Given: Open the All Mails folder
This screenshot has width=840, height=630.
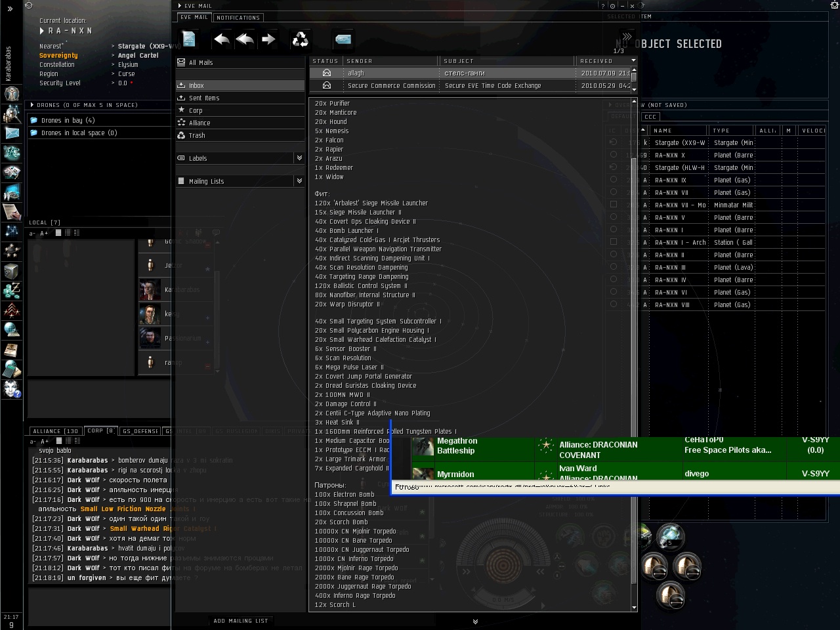Looking at the screenshot, I should pos(240,62).
